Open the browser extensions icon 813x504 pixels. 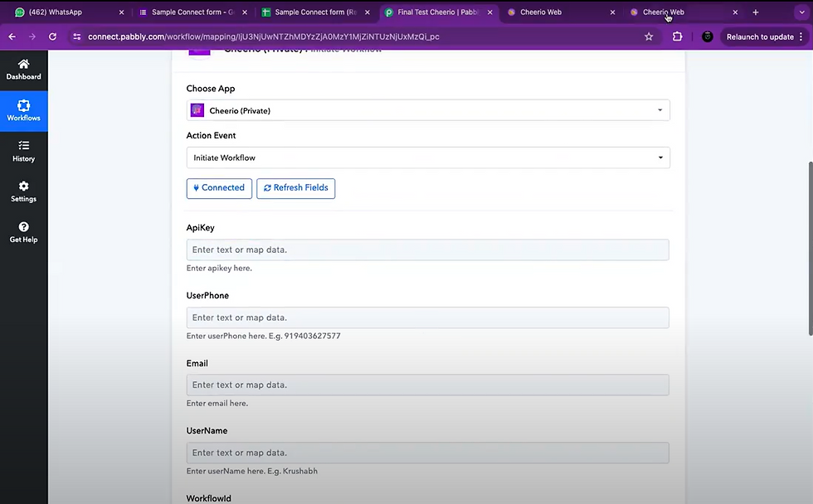(x=677, y=36)
